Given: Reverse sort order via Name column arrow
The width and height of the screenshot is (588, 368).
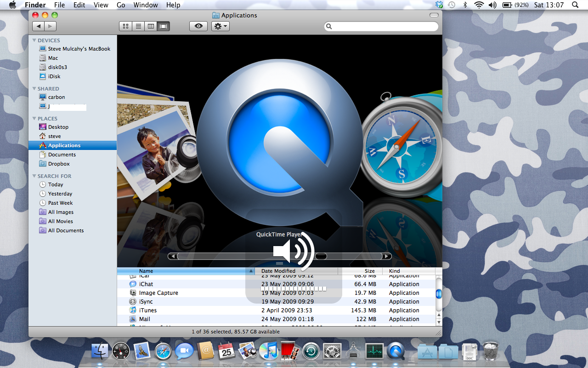Looking at the screenshot, I should [x=251, y=271].
